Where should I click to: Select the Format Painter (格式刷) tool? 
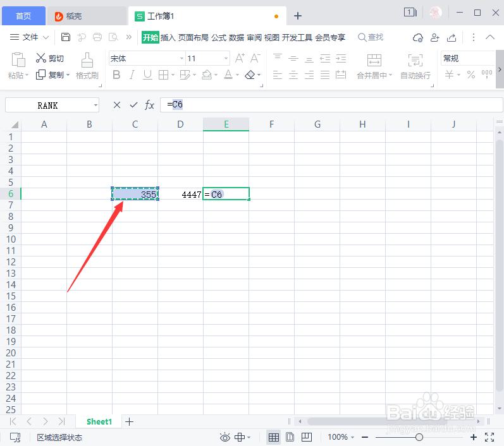(x=87, y=66)
